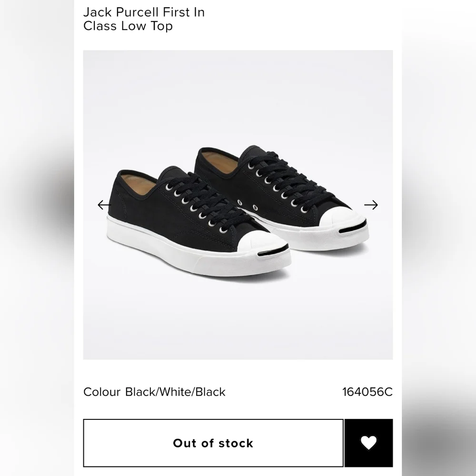Advance the image carousel with the next arrow
The height and width of the screenshot is (476, 476).
pos(371,205)
